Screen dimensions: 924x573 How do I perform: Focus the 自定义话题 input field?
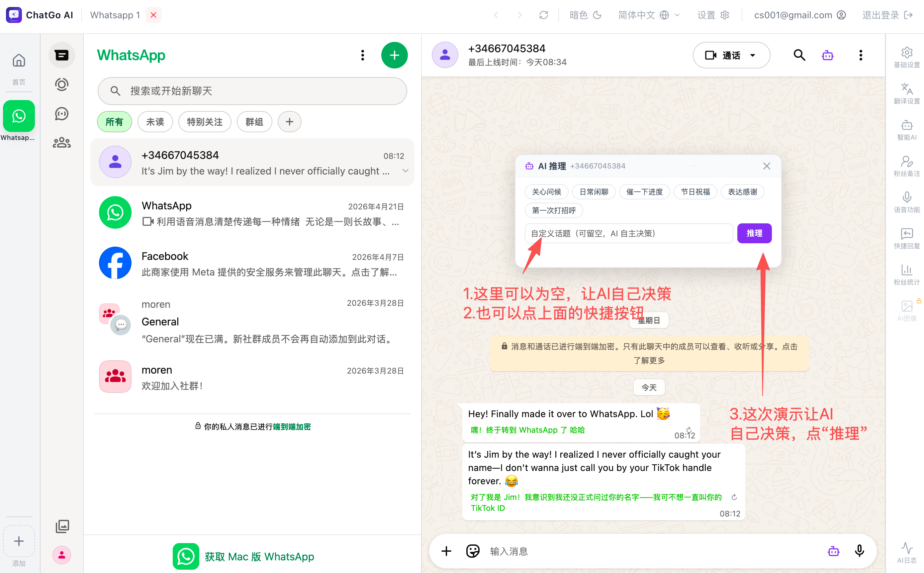pos(629,233)
